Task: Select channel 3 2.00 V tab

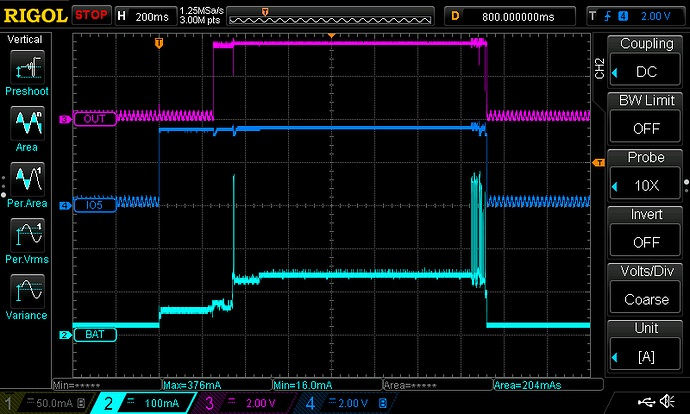Action: coord(244,403)
